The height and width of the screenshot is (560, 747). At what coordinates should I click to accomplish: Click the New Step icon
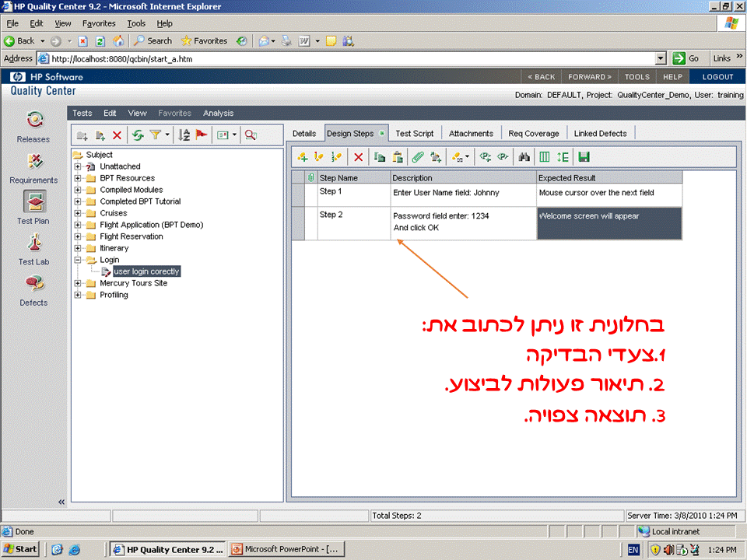[x=303, y=157]
